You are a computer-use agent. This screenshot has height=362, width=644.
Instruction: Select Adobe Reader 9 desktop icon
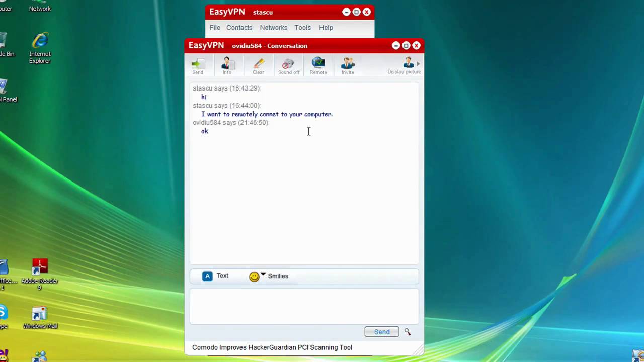point(40,275)
